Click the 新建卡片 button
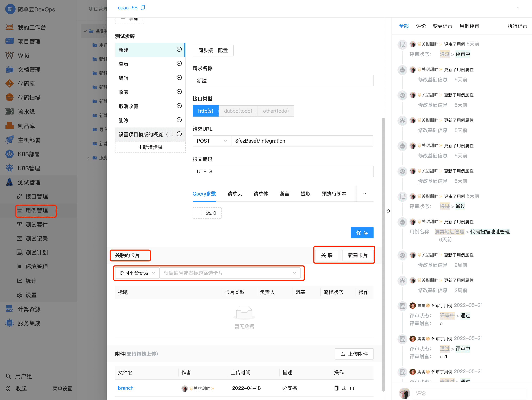Viewport: 532px width, 400px height. tap(358, 255)
